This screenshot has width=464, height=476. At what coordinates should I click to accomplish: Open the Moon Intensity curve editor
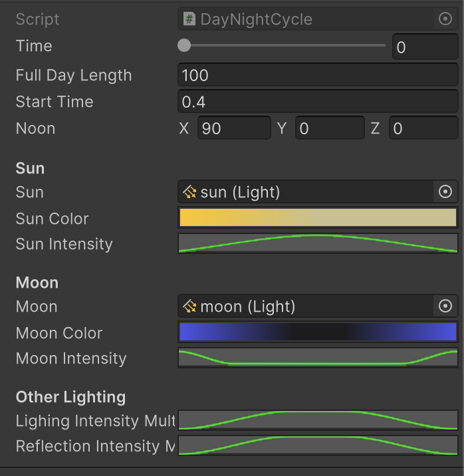point(318,358)
